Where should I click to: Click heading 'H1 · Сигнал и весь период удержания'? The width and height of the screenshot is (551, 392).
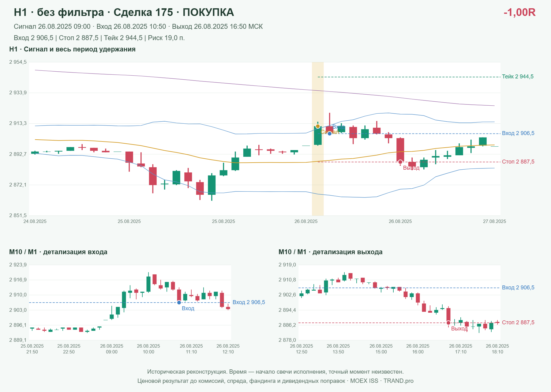[73, 49]
